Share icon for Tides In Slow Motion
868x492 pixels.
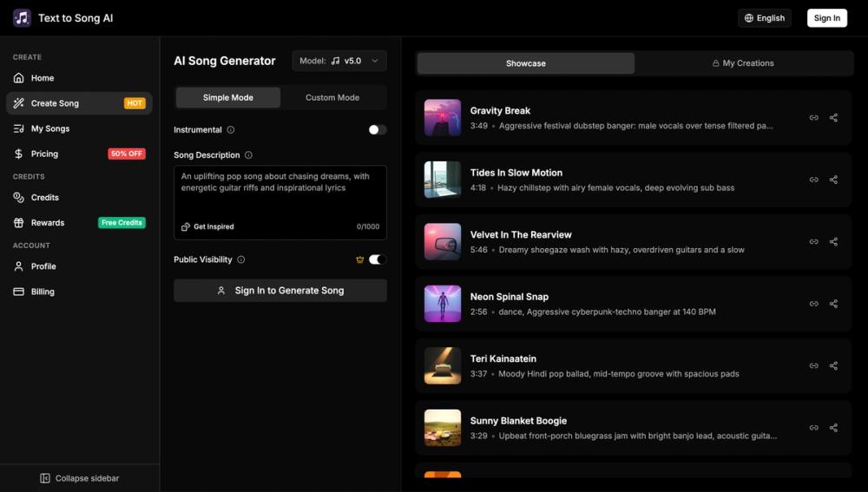(833, 180)
